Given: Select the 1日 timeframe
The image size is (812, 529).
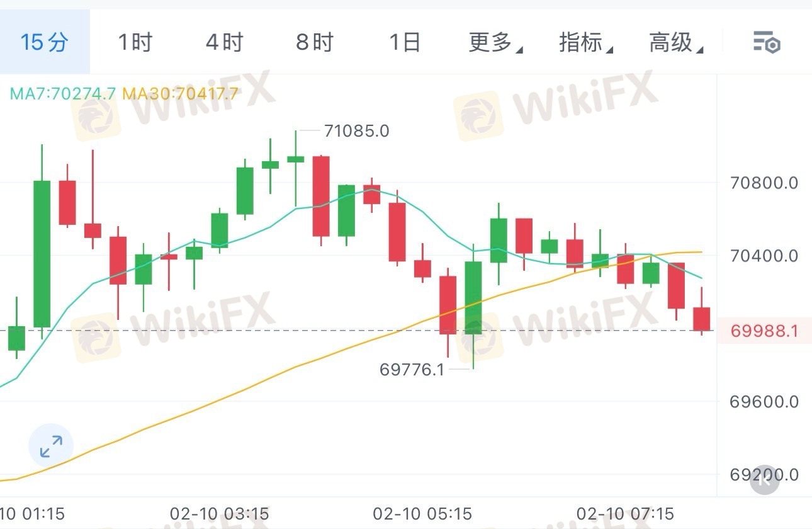Looking at the screenshot, I should pos(404,43).
